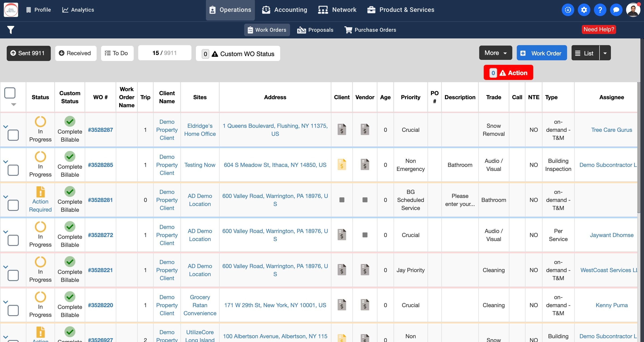
Task: Open settings gear icon in header
Action: (584, 10)
